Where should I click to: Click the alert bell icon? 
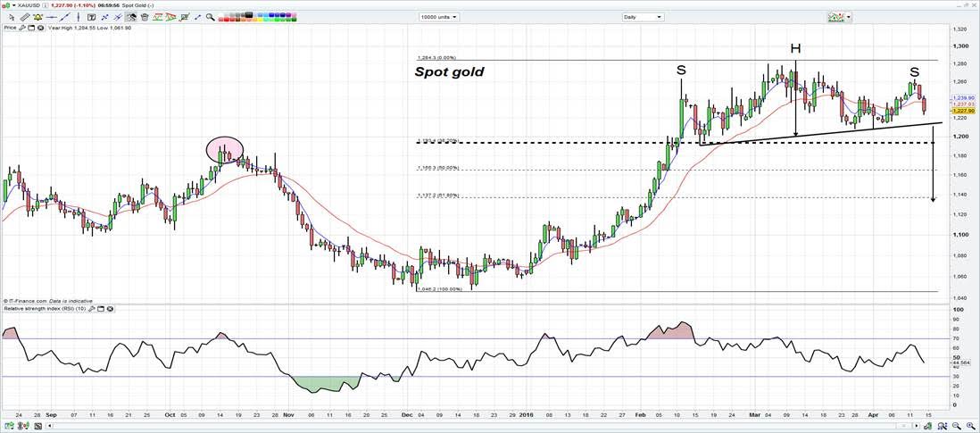point(37,17)
